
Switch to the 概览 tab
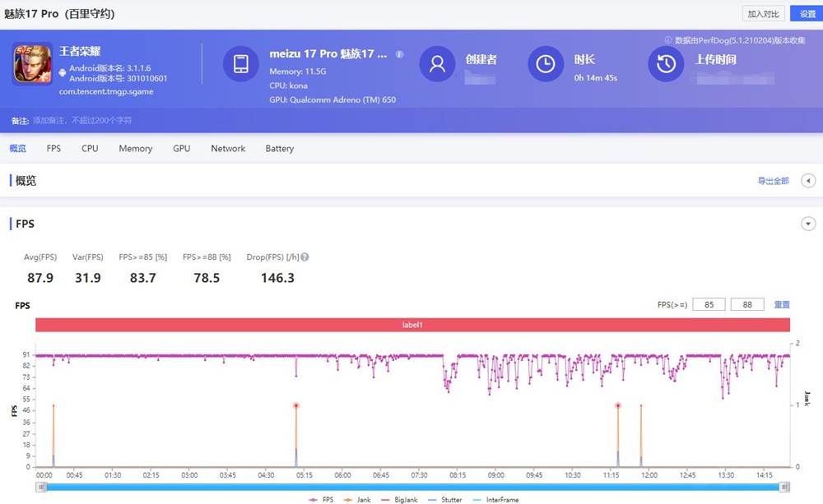click(x=18, y=149)
